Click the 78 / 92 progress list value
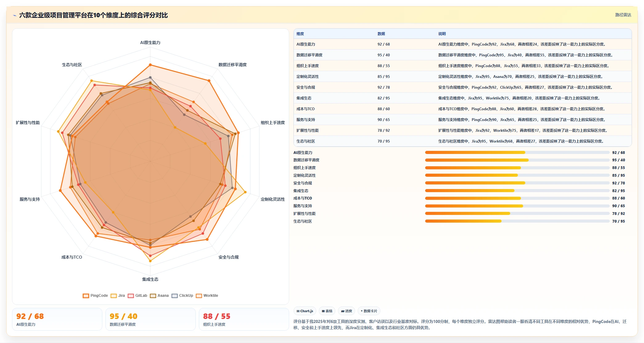This screenshot has width=644, height=343. coord(618,214)
